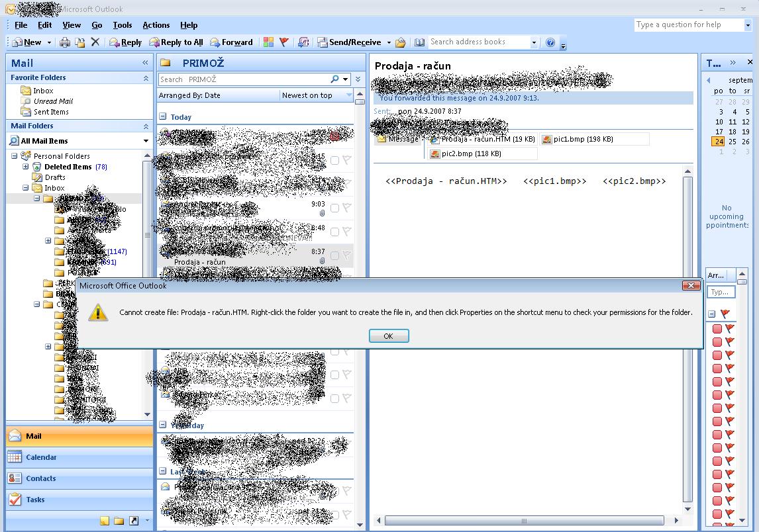
Task: Click the icon left of Send/Receive
Action: click(x=303, y=42)
